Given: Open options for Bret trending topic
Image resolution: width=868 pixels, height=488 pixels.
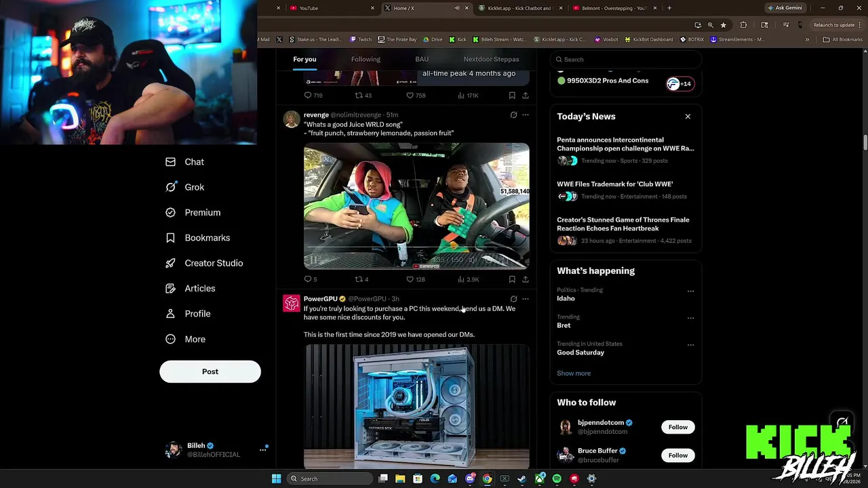Looking at the screenshot, I should 690,318.
